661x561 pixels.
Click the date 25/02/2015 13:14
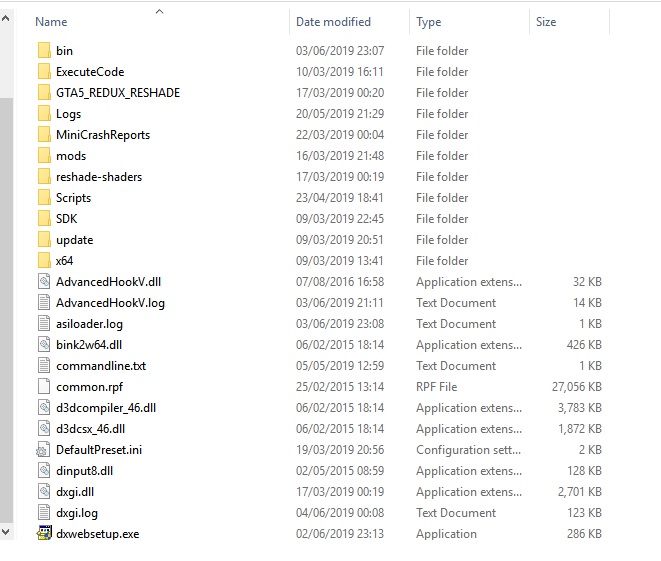(340, 387)
